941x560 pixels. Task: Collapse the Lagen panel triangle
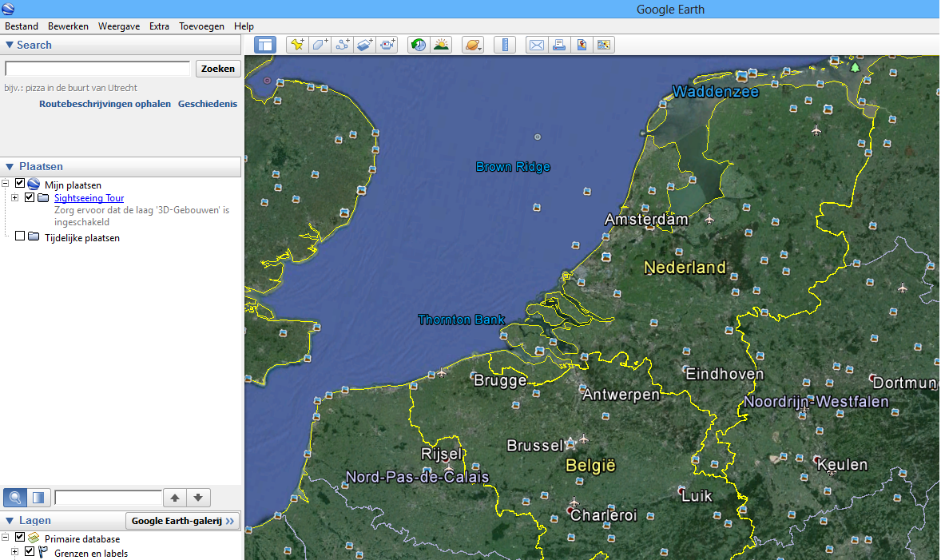[10, 521]
